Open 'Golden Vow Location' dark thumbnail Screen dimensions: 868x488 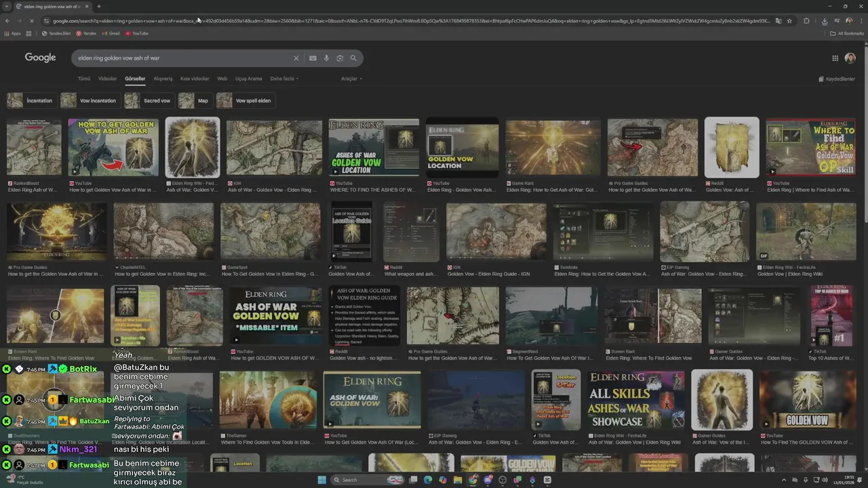pos(462,148)
